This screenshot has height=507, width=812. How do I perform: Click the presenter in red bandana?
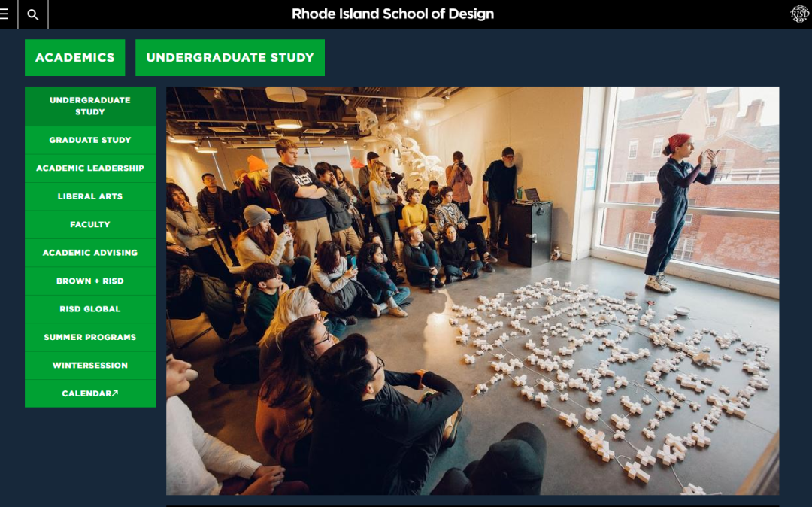click(x=678, y=212)
